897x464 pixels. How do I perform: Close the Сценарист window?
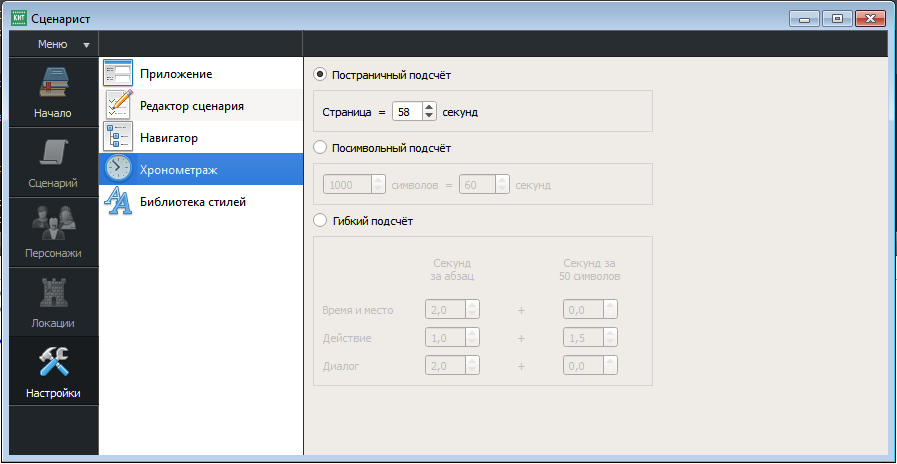coord(871,19)
